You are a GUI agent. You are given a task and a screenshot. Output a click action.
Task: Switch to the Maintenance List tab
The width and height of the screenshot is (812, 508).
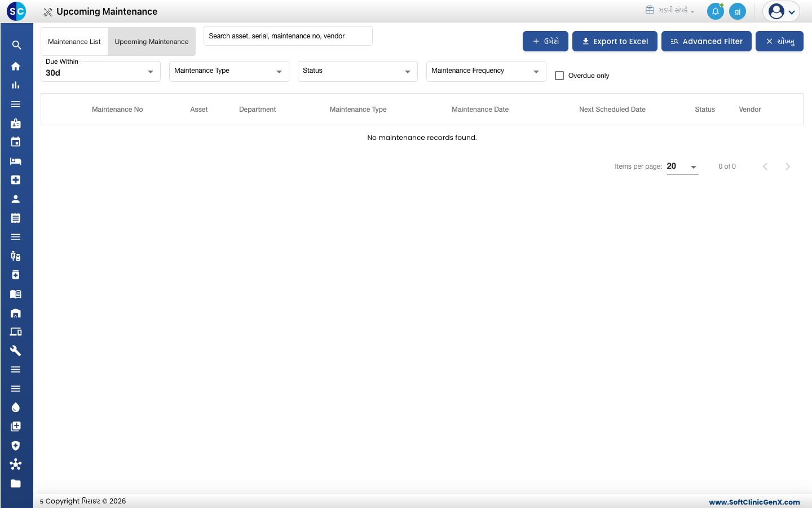tap(74, 42)
